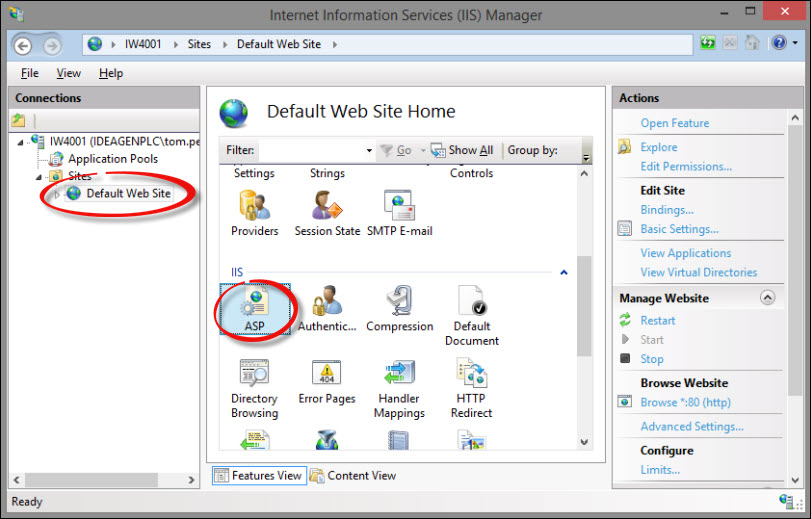Click the Forward navigation arrow
The height and width of the screenshot is (519, 811).
[x=52, y=46]
